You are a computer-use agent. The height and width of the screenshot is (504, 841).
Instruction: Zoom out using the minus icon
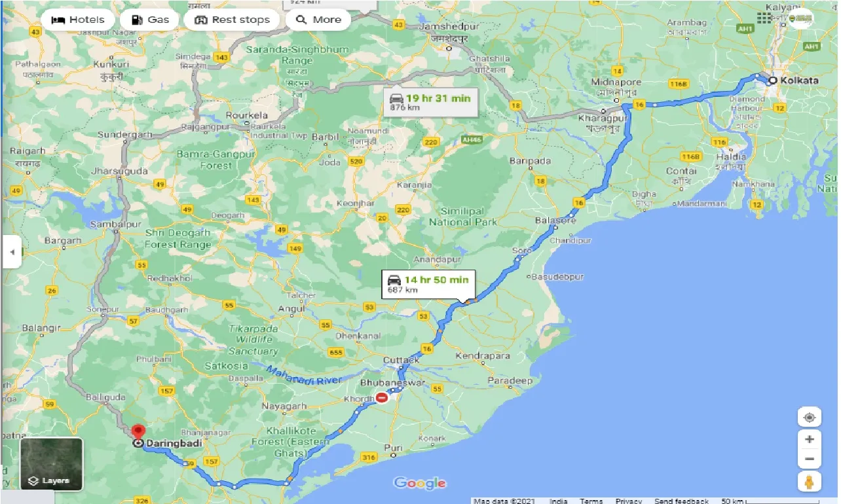[810, 459]
